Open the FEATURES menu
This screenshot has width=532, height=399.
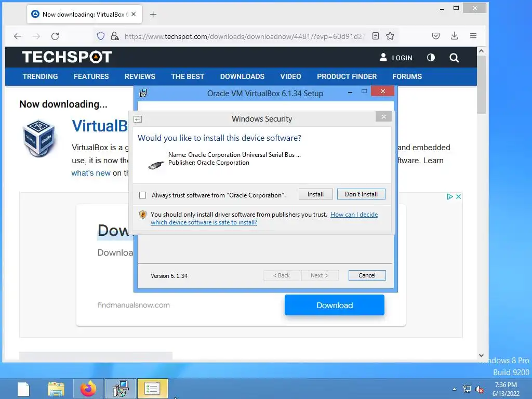[91, 76]
